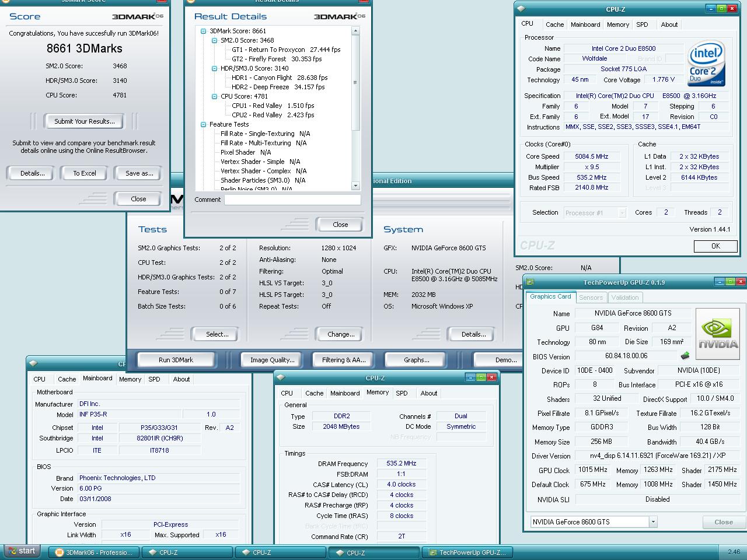Click the system tray clock
The width and height of the screenshot is (747, 560).
tap(734, 552)
